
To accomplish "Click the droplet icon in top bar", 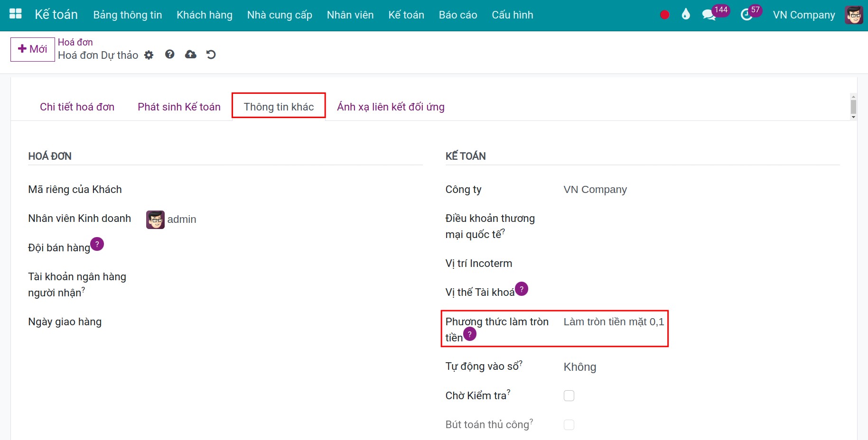I will coord(685,15).
